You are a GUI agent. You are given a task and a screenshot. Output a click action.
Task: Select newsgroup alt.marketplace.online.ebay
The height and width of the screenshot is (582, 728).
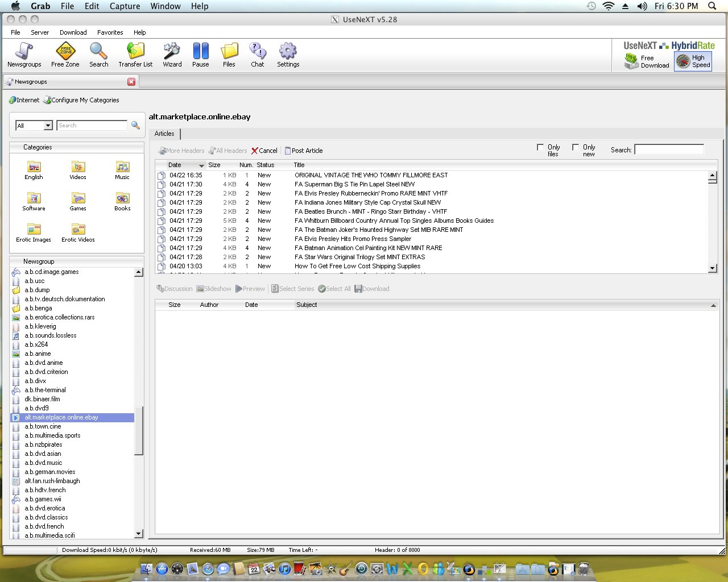(72, 417)
